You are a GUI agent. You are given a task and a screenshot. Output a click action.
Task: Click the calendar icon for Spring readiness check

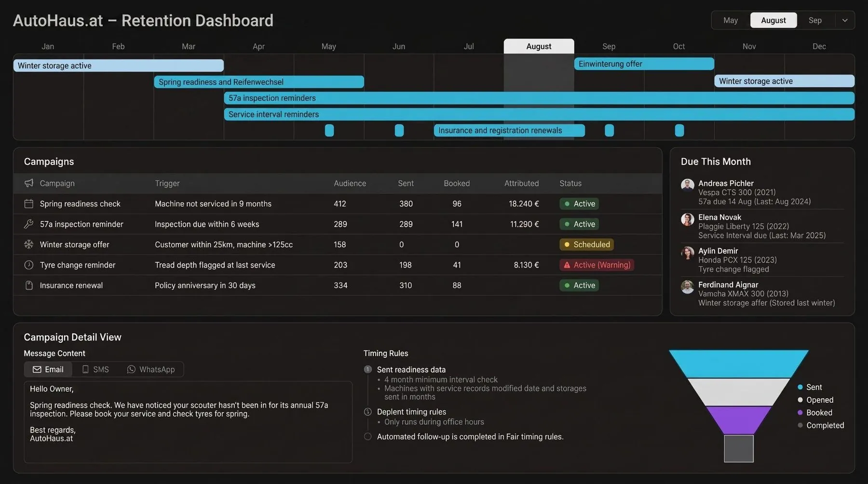29,204
